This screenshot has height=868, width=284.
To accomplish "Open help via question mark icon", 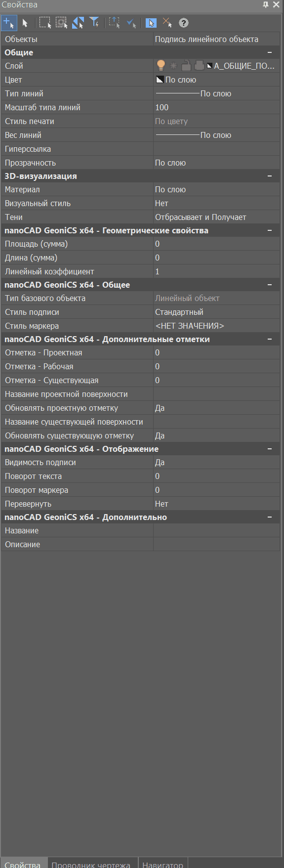I will 184,23.
